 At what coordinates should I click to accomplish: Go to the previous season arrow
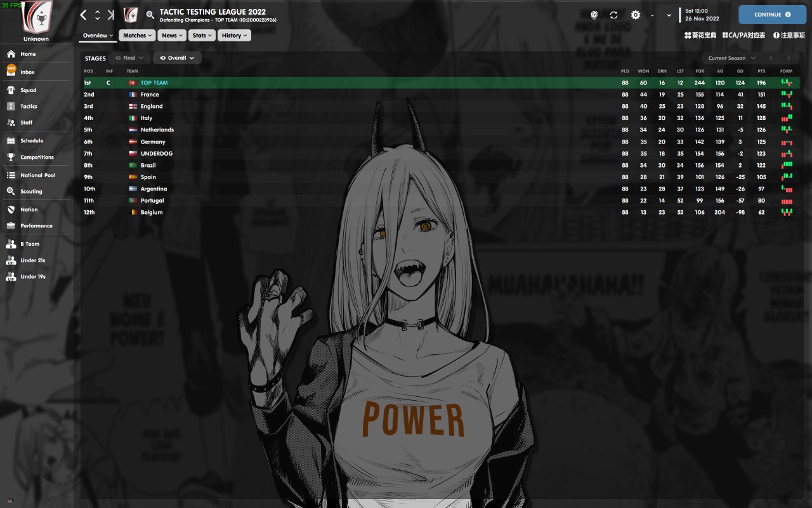tap(771, 58)
